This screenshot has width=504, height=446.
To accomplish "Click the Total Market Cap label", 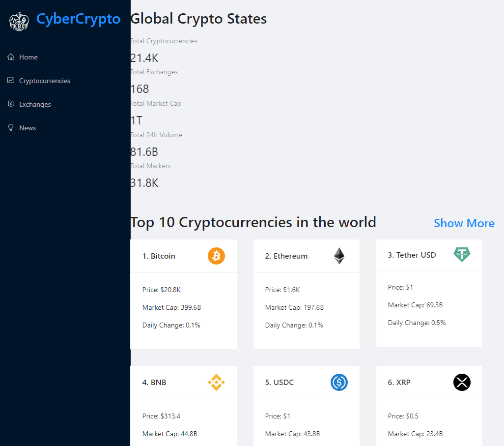I will 156,103.
